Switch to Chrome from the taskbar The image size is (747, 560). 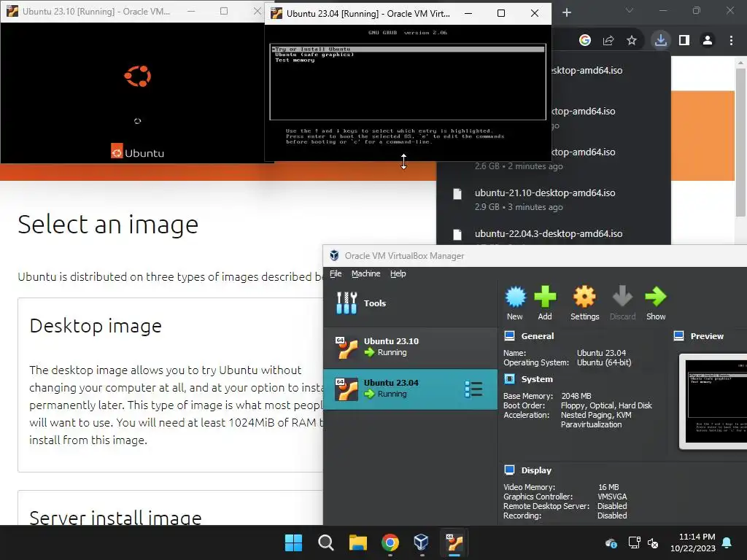[x=390, y=542]
